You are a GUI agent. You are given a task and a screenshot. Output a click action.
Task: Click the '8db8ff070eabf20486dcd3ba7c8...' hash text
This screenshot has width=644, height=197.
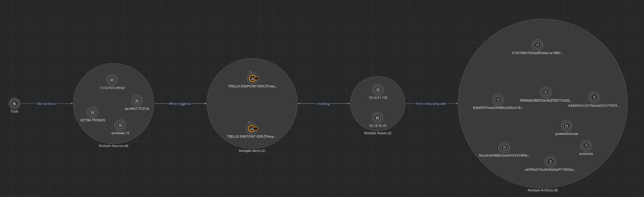498,108
